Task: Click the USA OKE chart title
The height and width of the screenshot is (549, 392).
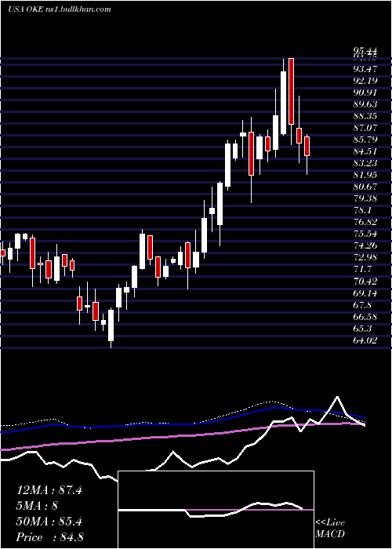Action: 59,9
